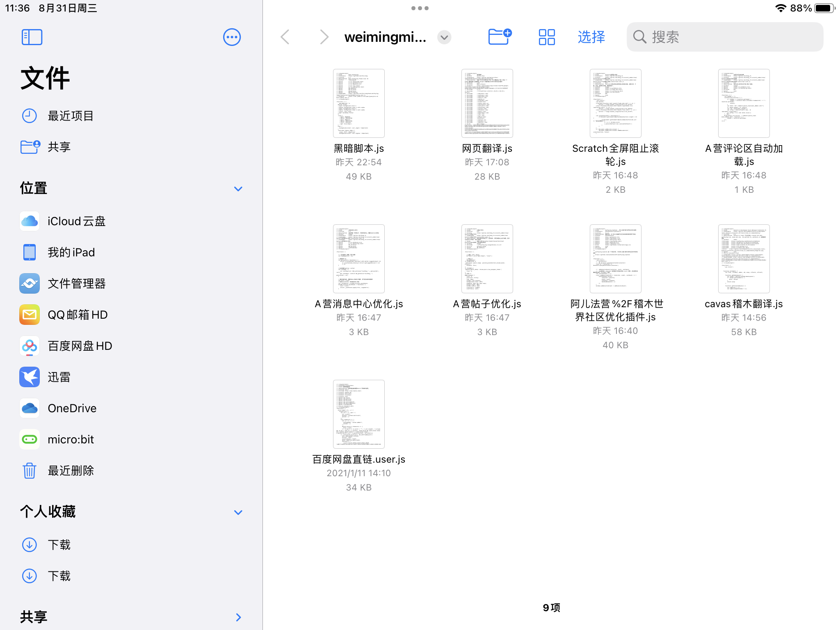Go back with left arrow

[x=285, y=37]
